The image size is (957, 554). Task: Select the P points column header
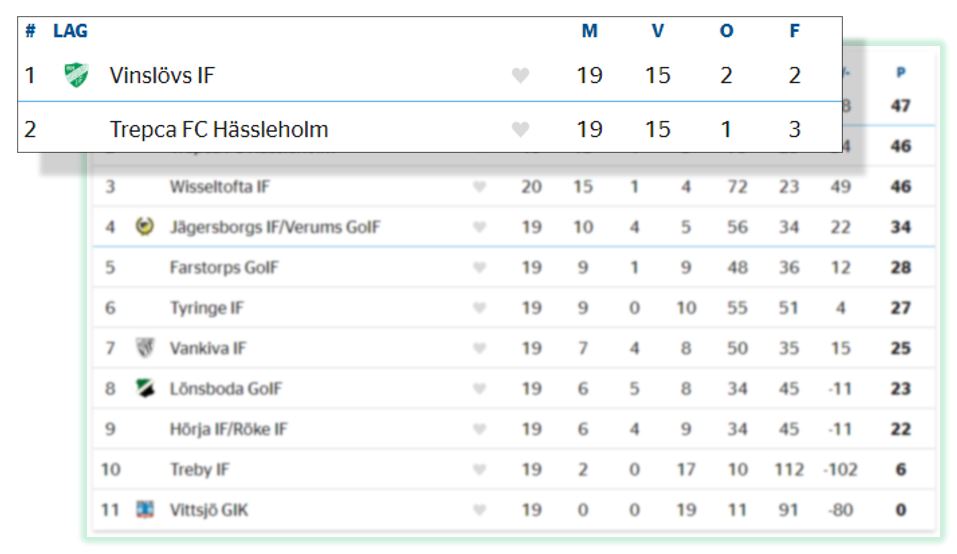point(900,73)
